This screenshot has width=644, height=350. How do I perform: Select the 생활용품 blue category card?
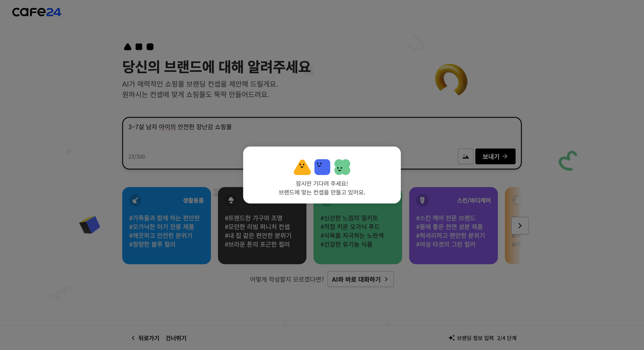(x=166, y=226)
